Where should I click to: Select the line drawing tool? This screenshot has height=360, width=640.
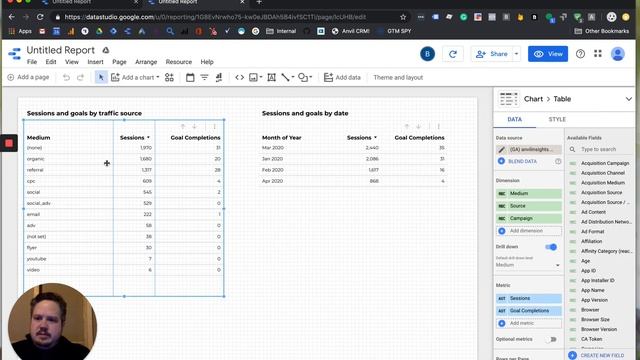[285, 77]
